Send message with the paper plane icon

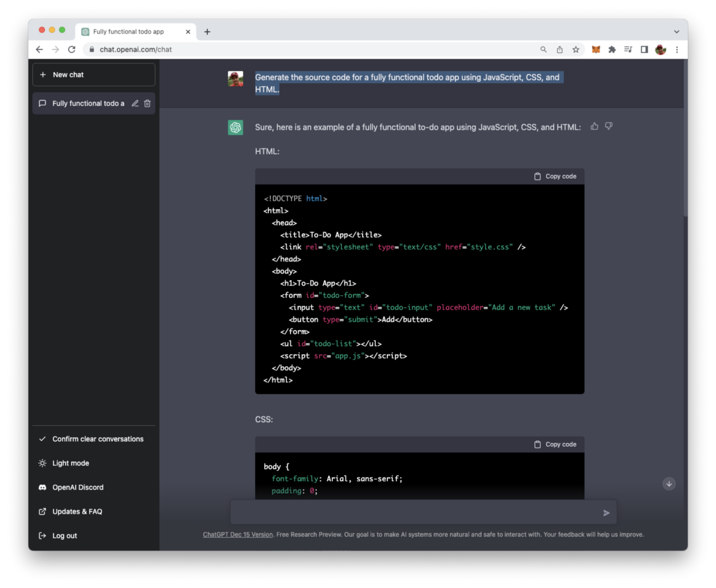coord(606,513)
